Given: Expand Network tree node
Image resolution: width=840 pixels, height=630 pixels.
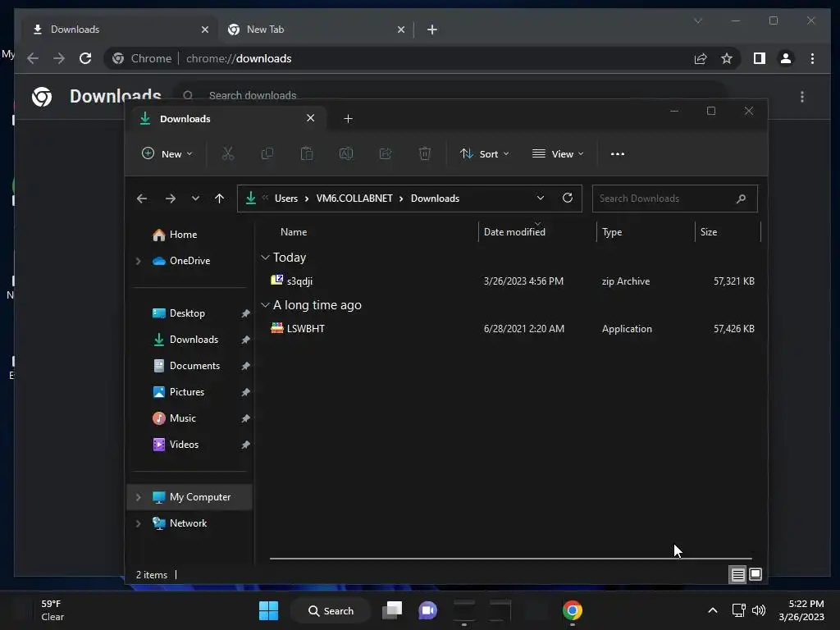Looking at the screenshot, I should 138,523.
